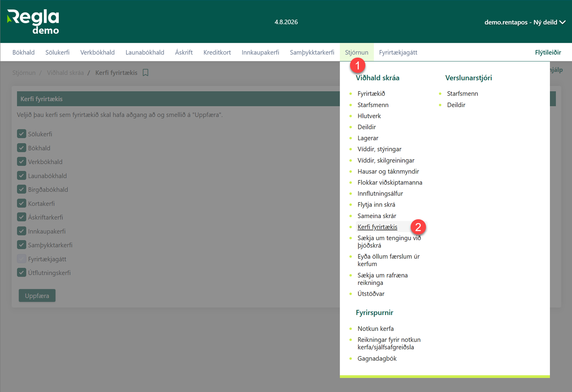Open the Lagerar menu entry
This screenshot has width=572, height=392.
368,138
